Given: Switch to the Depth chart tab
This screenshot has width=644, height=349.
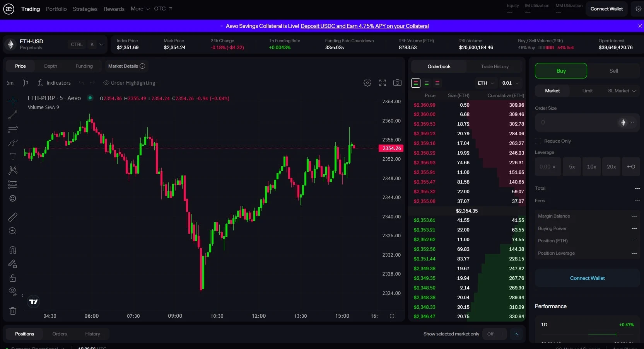Looking at the screenshot, I should tap(51, 66).
